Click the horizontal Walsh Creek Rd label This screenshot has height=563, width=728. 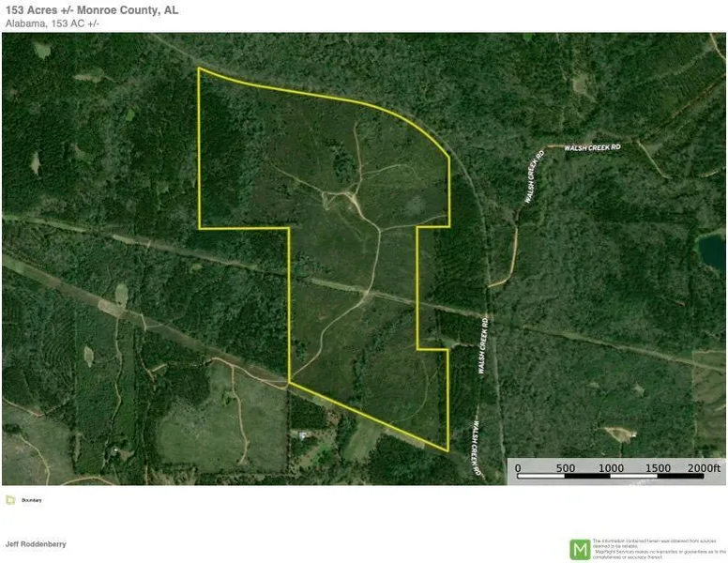click(592, 147)
